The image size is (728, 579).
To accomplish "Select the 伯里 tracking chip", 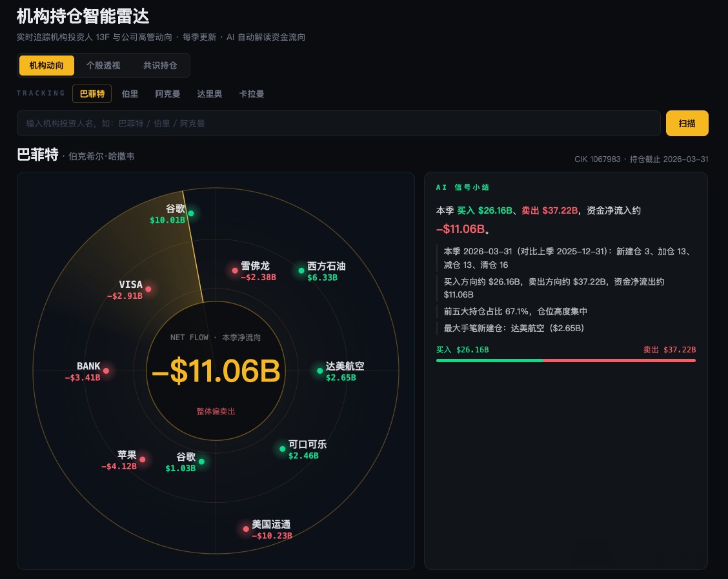I will [130, 94].
